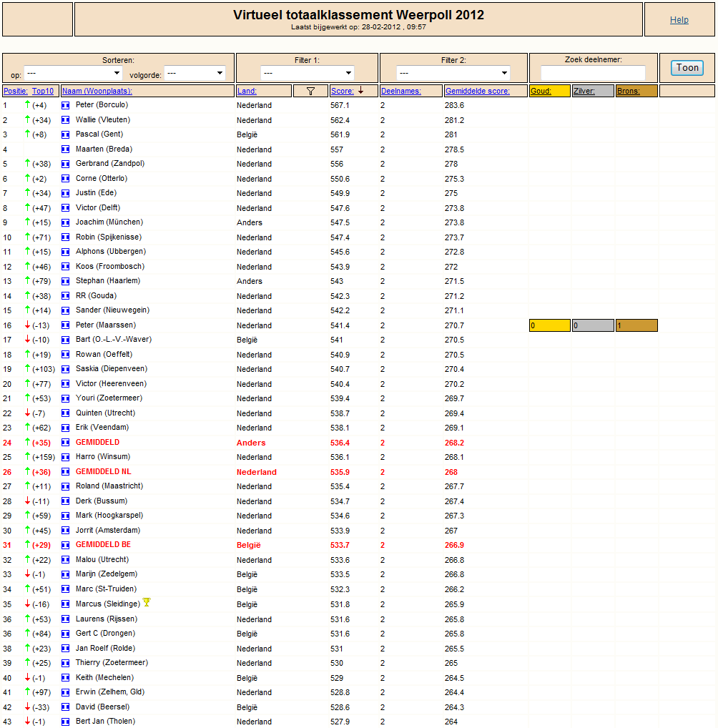Sort by Gemiddelde score header

[478, 91]
